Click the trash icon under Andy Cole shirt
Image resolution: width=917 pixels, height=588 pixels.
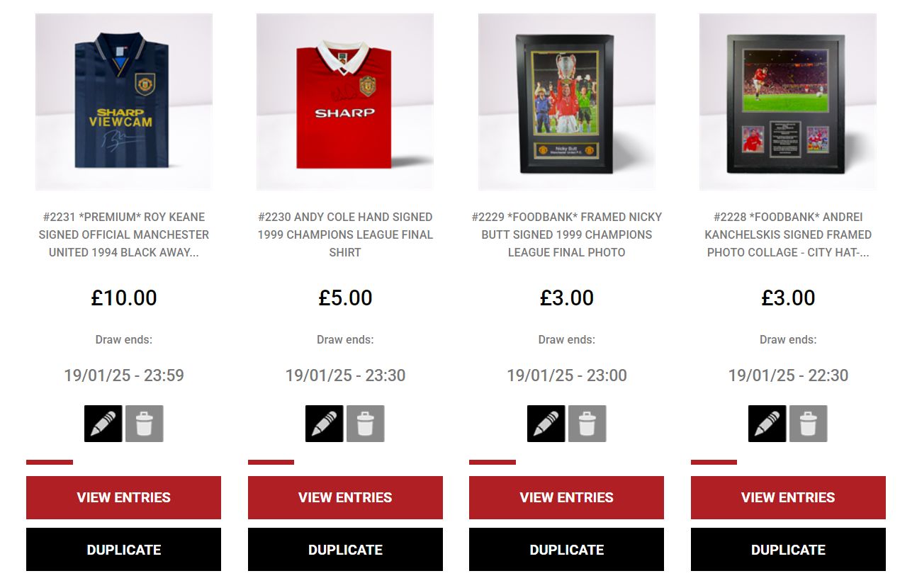pyautogui.click(x=366, y=424)
